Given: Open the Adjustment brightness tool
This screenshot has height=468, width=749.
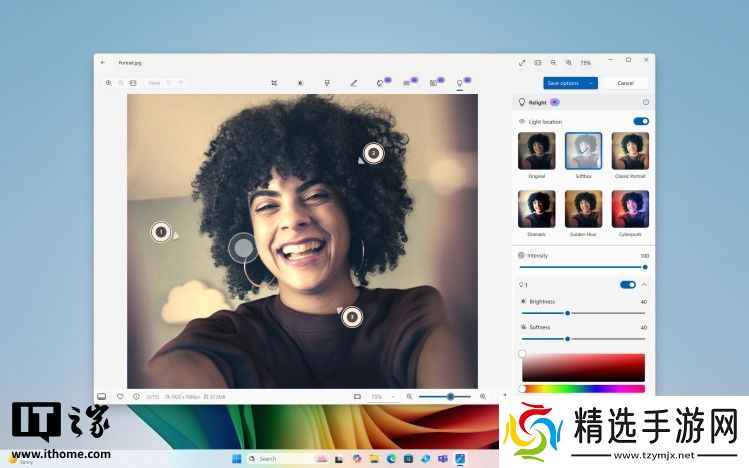Looking at the screenshot, I should [299, 82].
